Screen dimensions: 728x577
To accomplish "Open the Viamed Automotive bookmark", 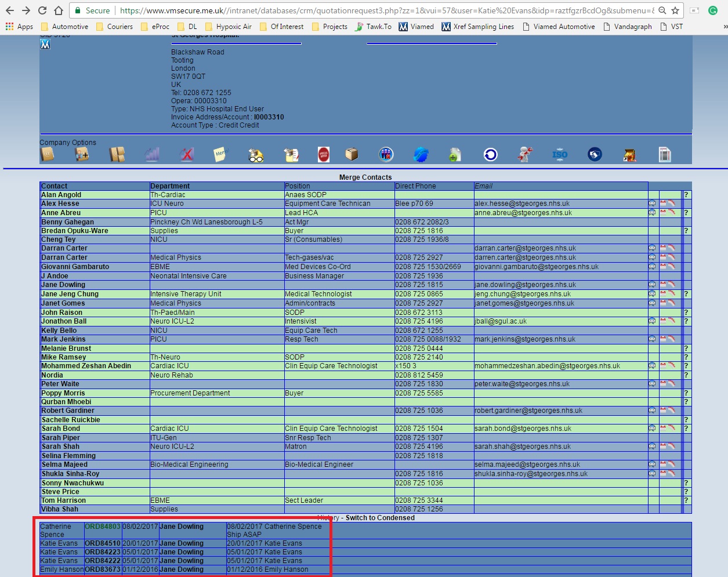I will point(558,27).
